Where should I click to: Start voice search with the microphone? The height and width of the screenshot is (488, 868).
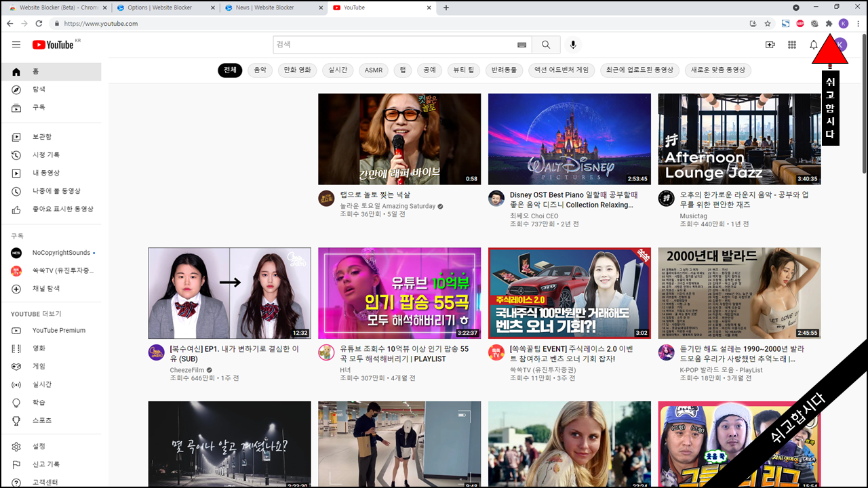click(573, 45)
